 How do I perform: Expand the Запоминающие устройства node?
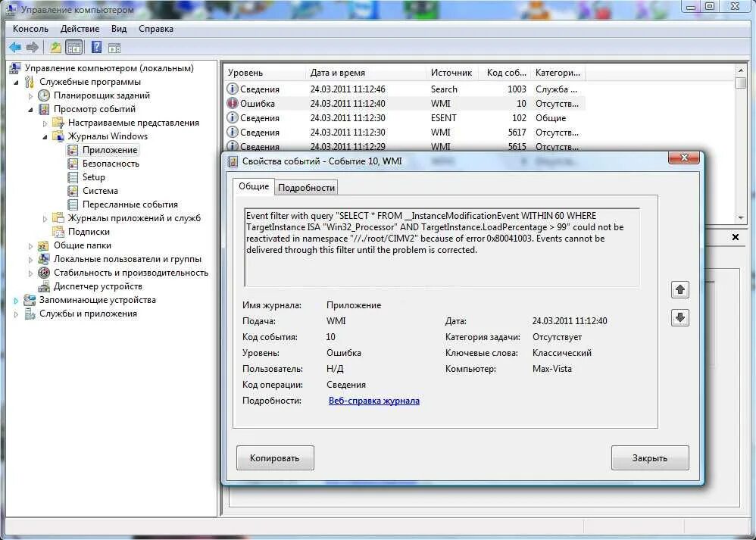pos(17,301)
